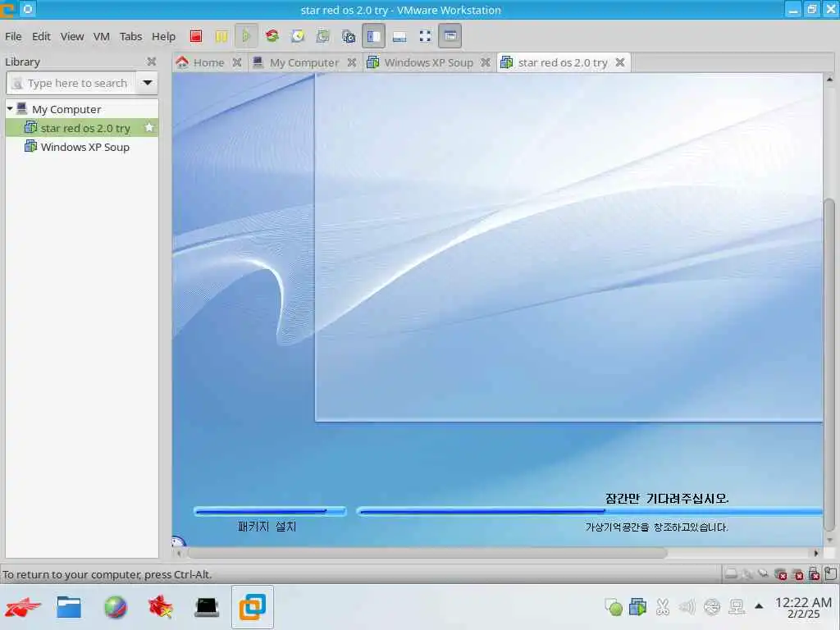The width and height of the screenshot is (840, 630).
Task: Expand hidden tray icons arrow
Action: point(759,606)
